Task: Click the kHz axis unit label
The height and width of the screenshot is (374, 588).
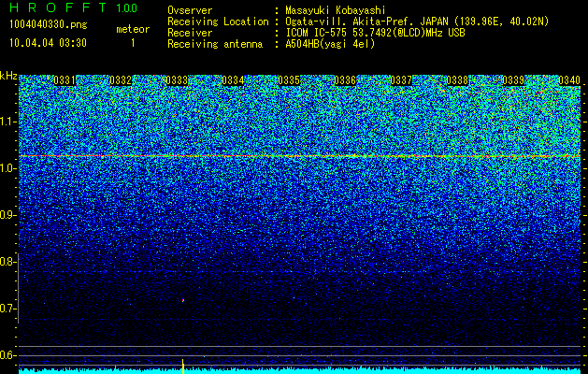Action: (8, 76)
